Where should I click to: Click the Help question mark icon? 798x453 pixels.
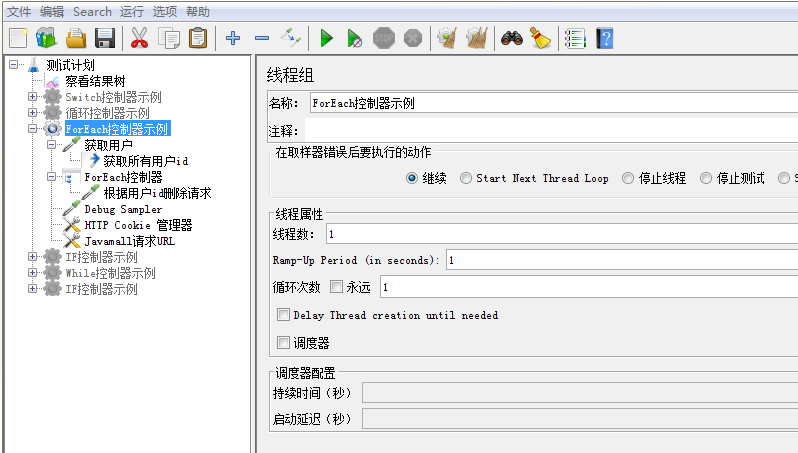(x=605, y=38)
